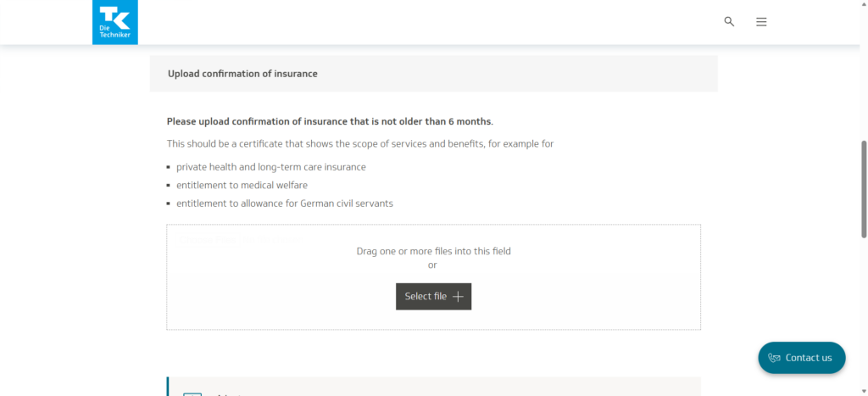Open the hamburger navigation menu
This screenshot has width=868, height=396.
(761, 22)
